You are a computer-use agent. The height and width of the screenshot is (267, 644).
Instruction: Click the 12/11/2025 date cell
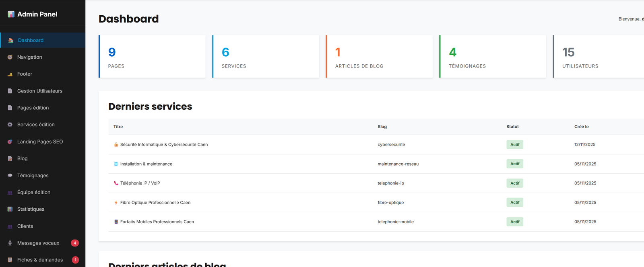point(585,144)
